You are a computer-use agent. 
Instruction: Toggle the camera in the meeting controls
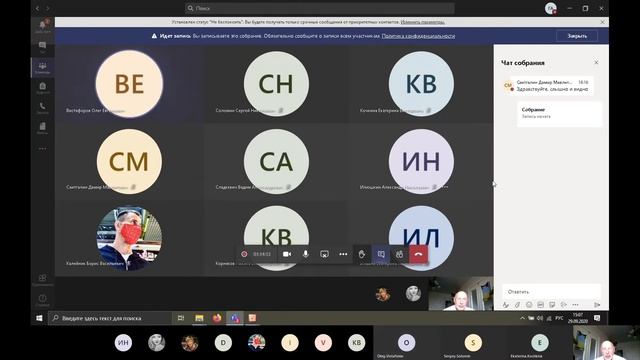tap(287, 254)
